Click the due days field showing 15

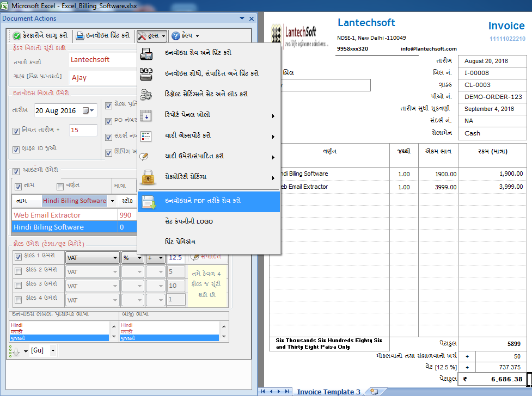pos(83,130)
